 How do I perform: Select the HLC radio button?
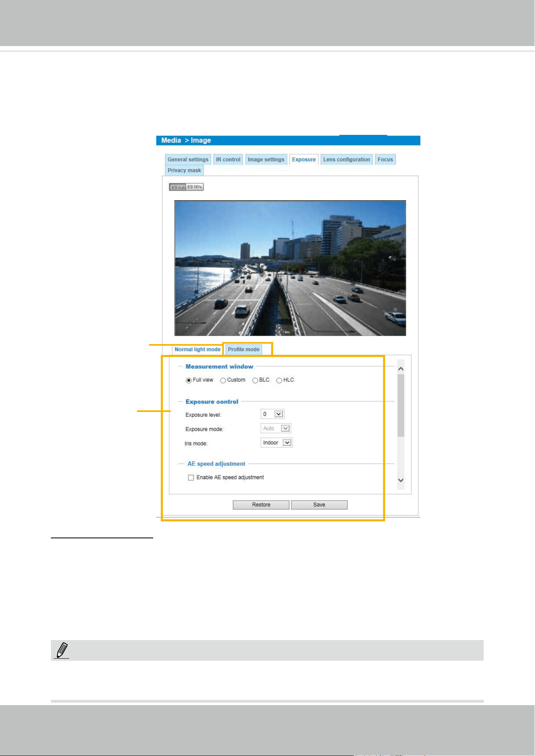279,380
